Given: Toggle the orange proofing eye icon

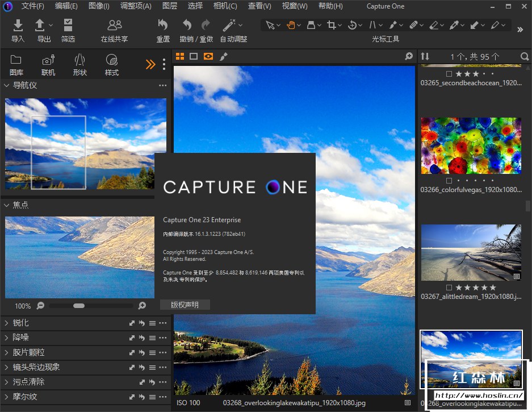Looking at the screenshot, I should (x=208, y=56).
